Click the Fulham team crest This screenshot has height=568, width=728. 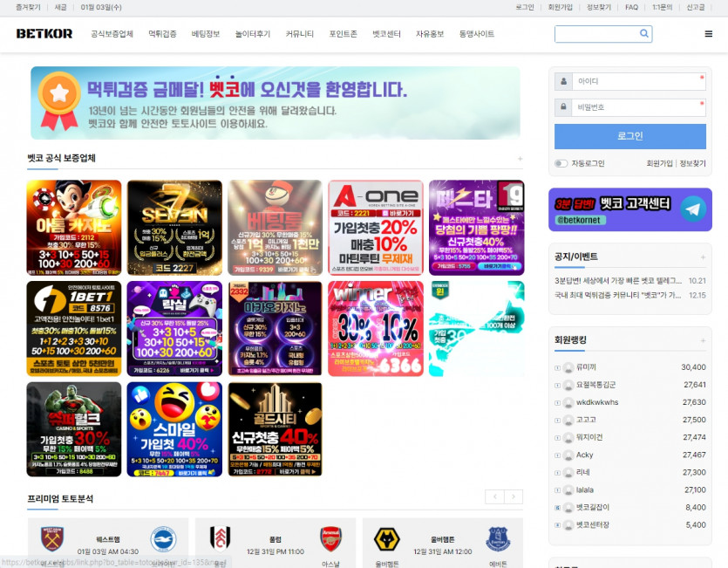point(220,538)
